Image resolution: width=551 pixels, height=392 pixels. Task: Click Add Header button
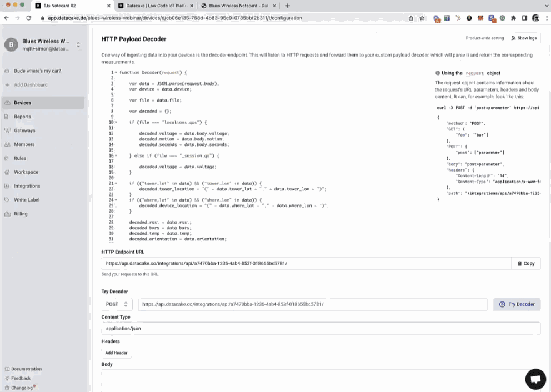[116, 353]
